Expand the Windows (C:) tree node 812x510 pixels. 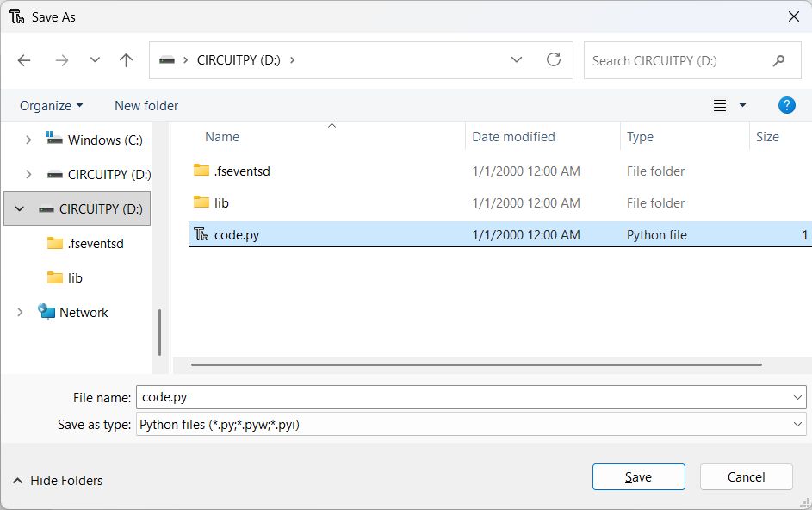click(28, 140)
